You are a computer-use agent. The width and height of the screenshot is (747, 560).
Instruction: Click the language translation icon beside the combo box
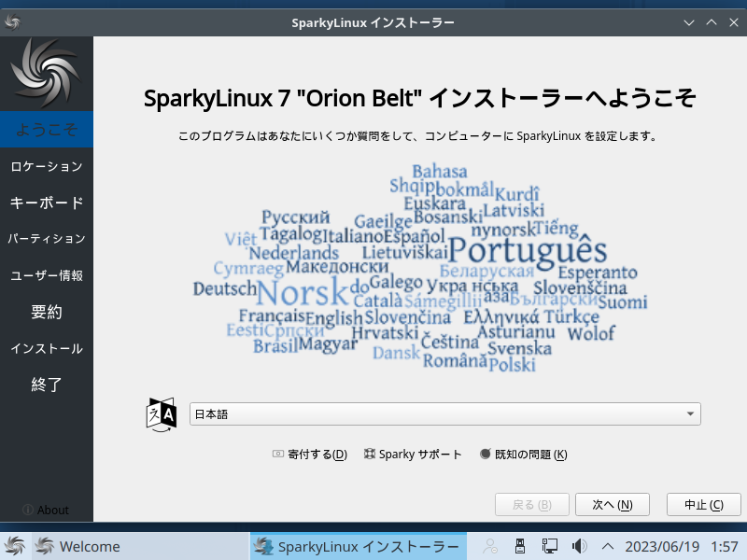coord(161,414)
